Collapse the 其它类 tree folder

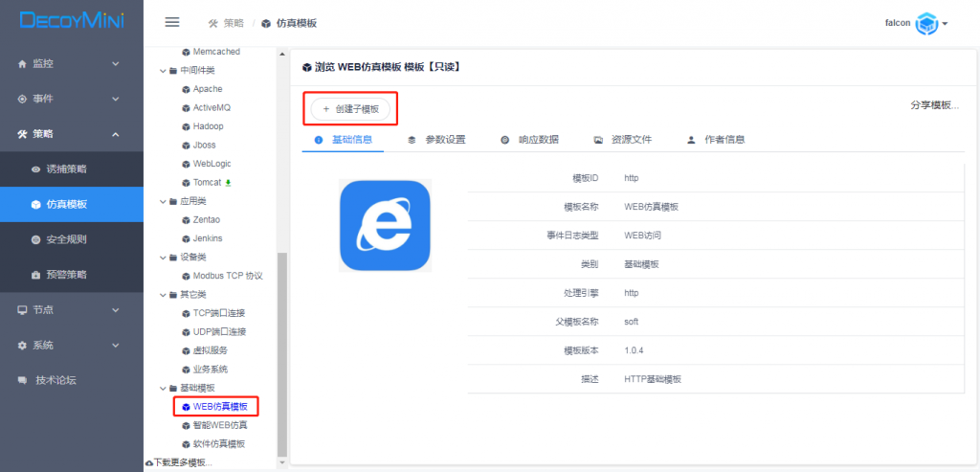coord(164,295)
